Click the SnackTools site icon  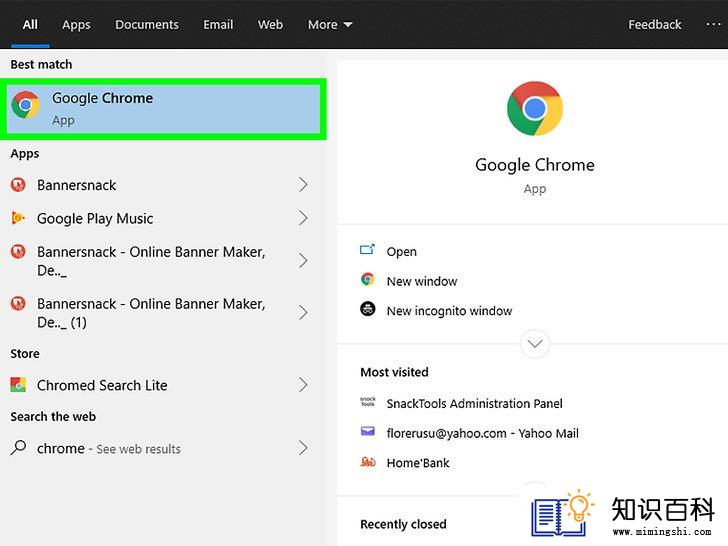pyautogui.click(x=368, y=402)
